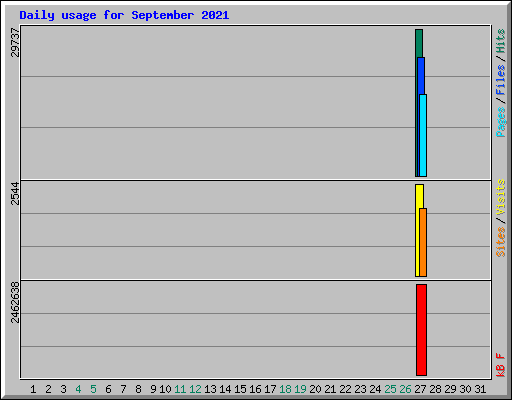Click the green 'Hits' legend label

(x=500, y=41)
